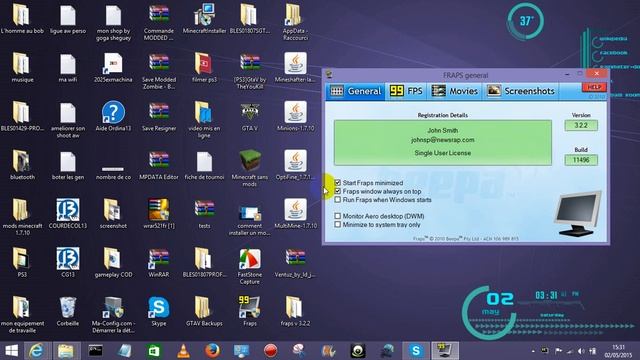Select the bluetooth folder on the desktop

pyautogui.click(x=22, y=165)
